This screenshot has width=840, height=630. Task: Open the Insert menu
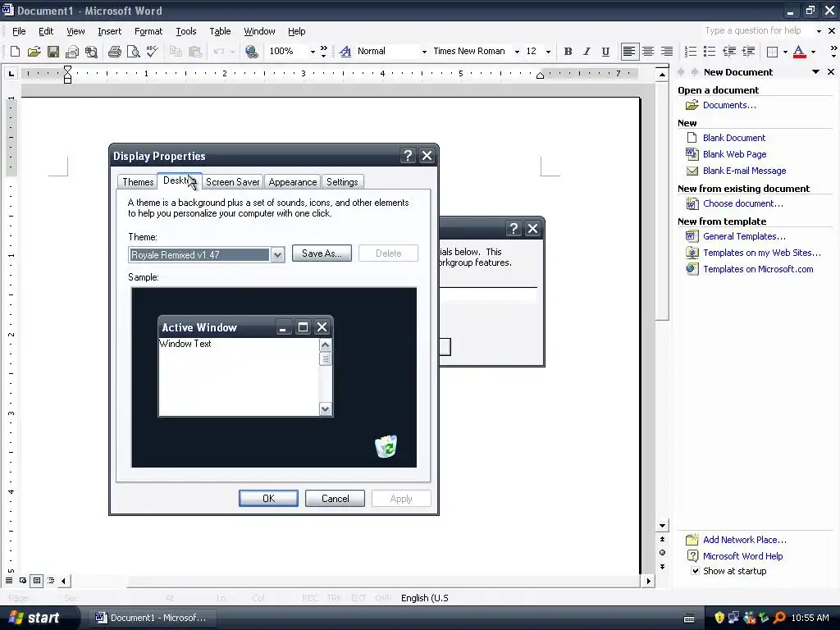(x=109, y=31)
